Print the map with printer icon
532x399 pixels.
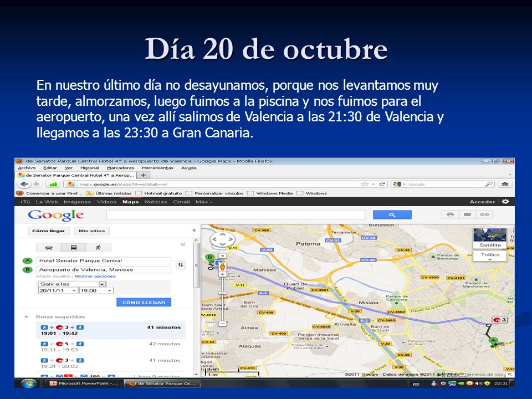click(x=450, y=214)
